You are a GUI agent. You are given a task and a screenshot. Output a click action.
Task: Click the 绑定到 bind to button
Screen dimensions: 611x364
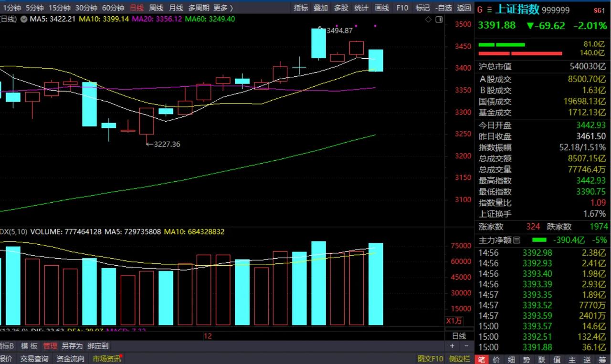(98, 346)
